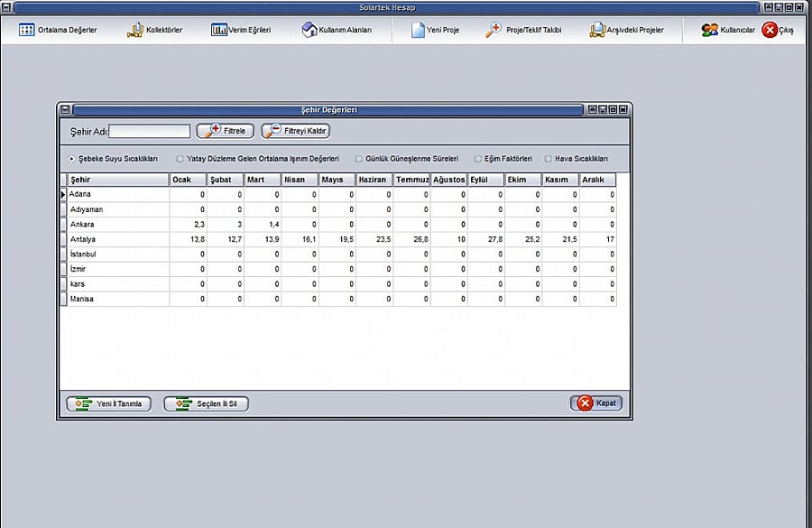Open Arşivdeki Projeler icon
The image size is (812, 528).
pos(597,30)
